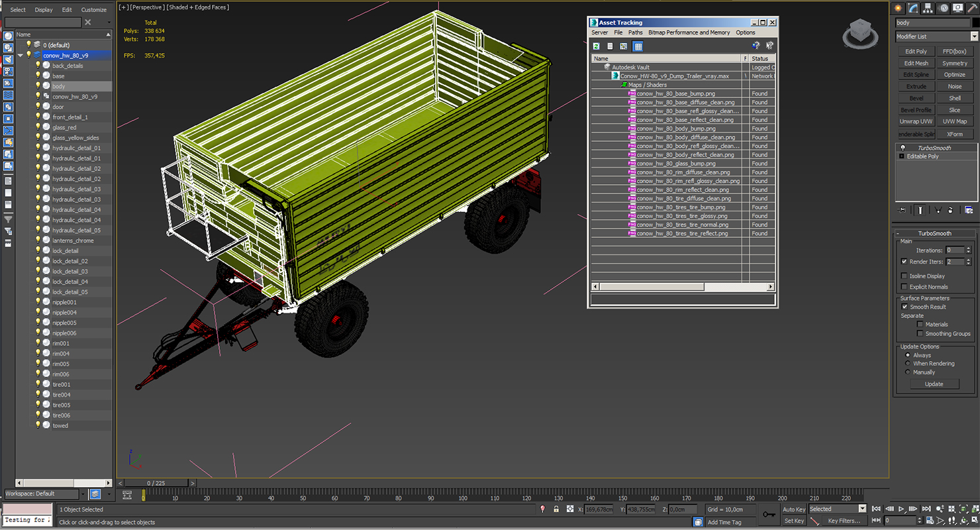Click the help icon in Asset Tracking

(756, 46)
